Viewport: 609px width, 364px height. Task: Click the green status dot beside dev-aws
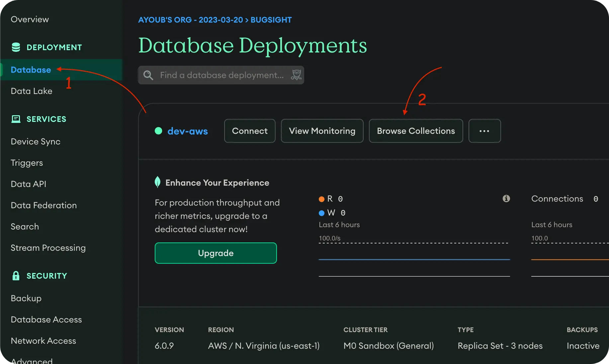[x=158, y=131]
